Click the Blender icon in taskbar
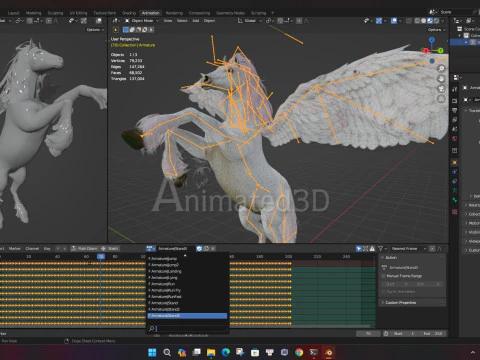The height and width of the screenshot is (360, 480). pos(328,352)
